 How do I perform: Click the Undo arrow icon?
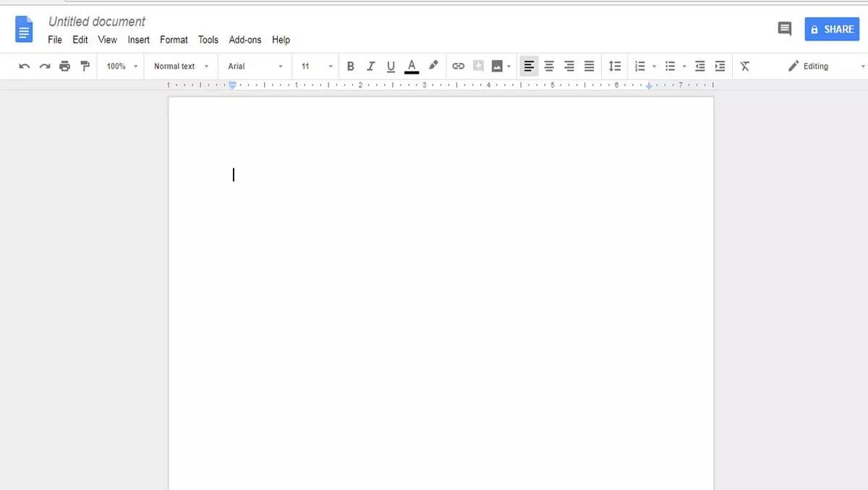[x=25, y=66]
